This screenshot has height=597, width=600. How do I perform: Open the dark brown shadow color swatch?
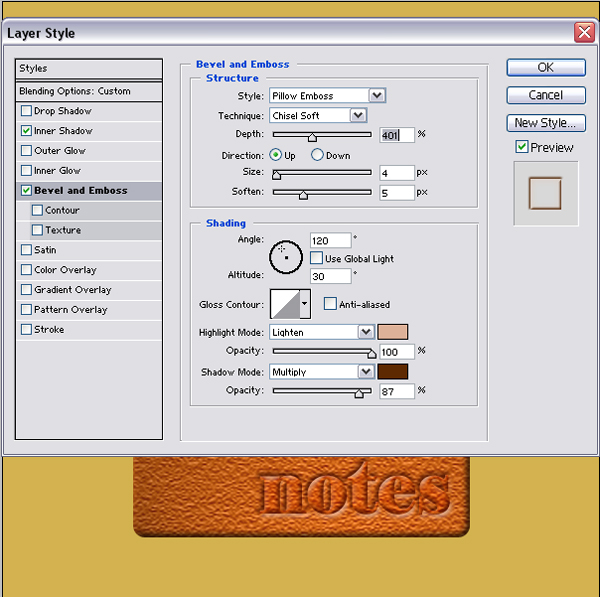393,372
